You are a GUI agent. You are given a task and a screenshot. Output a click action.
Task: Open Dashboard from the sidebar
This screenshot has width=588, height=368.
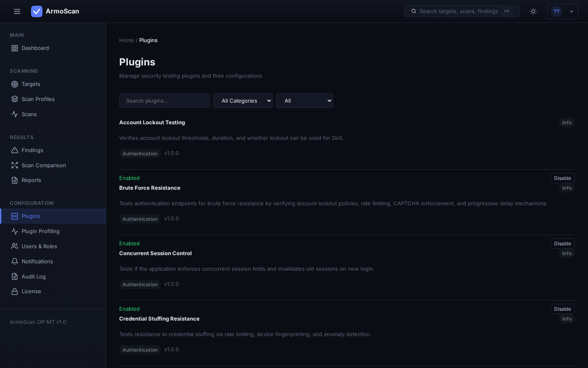coord(53,48)
